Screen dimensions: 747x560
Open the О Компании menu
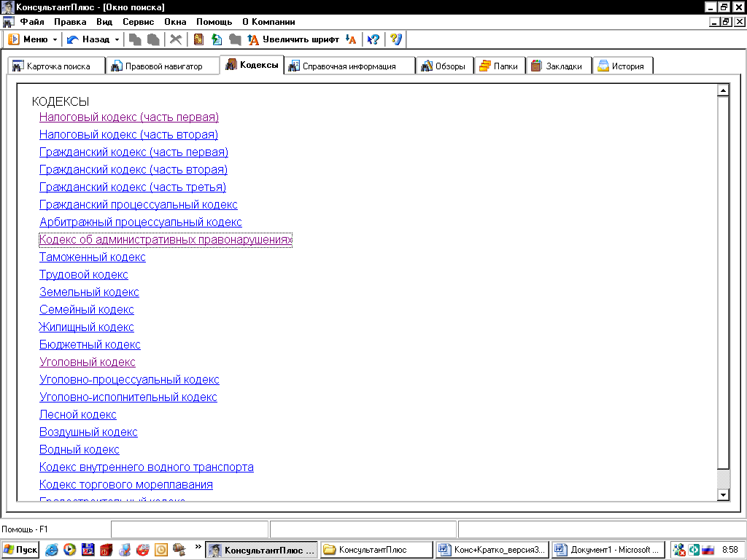[x=268, y=22]
